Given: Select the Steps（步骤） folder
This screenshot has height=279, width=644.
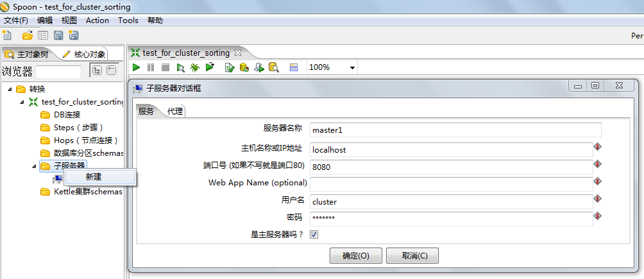Looking at the screenshot, I should point(72,128).
